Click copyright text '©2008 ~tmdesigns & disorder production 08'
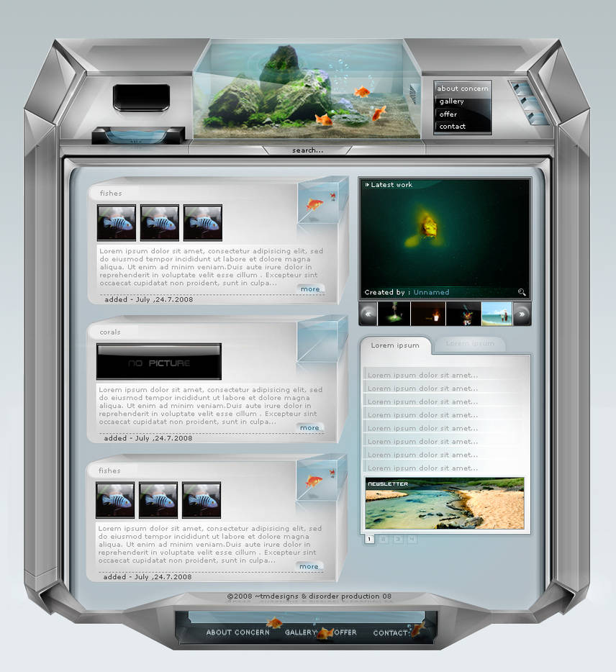Image resolution: width=616 pixels, height=672 pixels. pyautogui.click(x=309, y=596)
